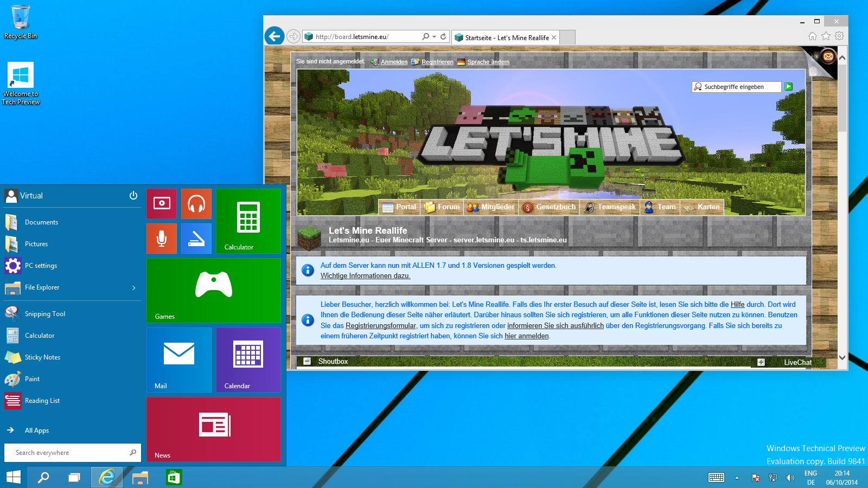Open the Video tile in Start menu

[162, 203]
